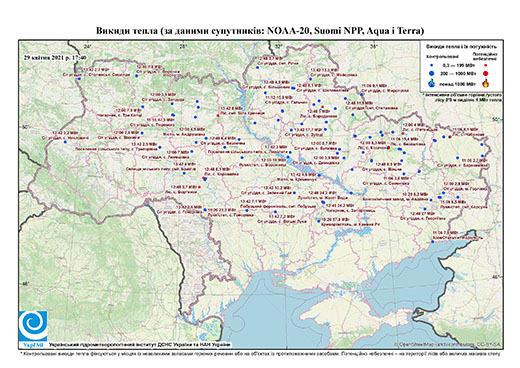The width and height of the screenshot is (520, 368).
Task: Click the map title mentioning NOAA-20 satellites
Action: pos(260,31)
